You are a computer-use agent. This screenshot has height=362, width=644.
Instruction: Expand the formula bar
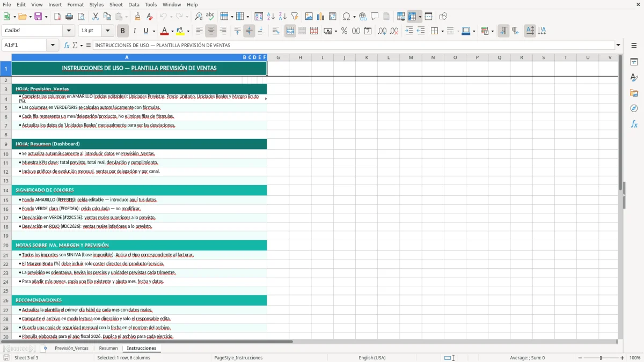[618, 46]
